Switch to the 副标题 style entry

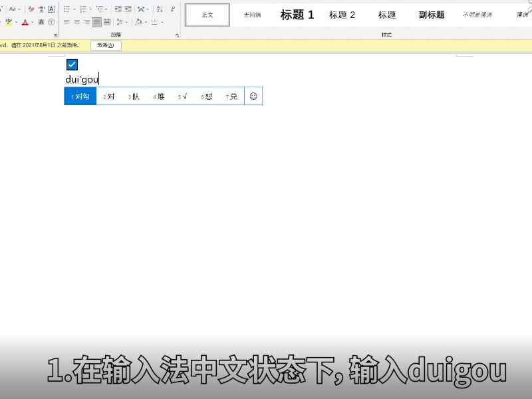click(431, 15)
